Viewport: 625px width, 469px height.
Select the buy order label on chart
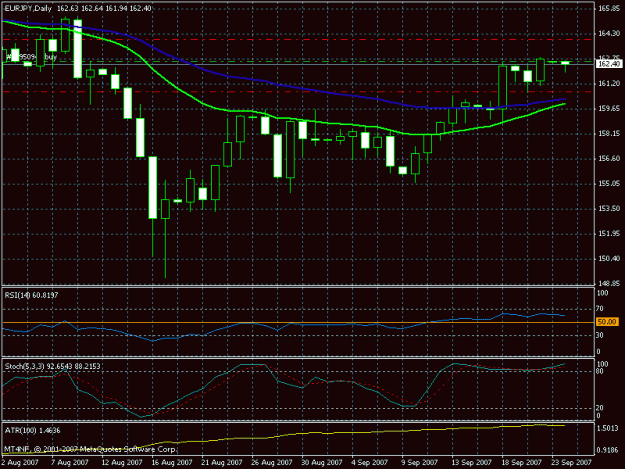click(x=32, y=57)
